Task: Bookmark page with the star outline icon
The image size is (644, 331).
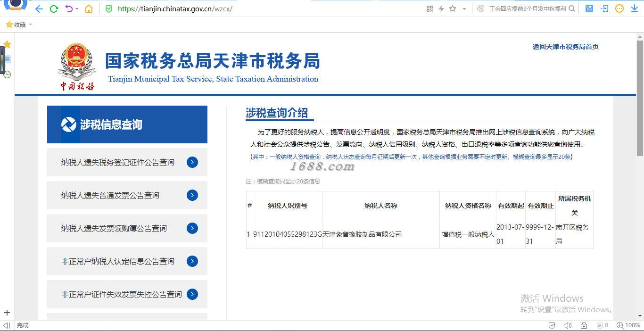Action: point(453,8)
